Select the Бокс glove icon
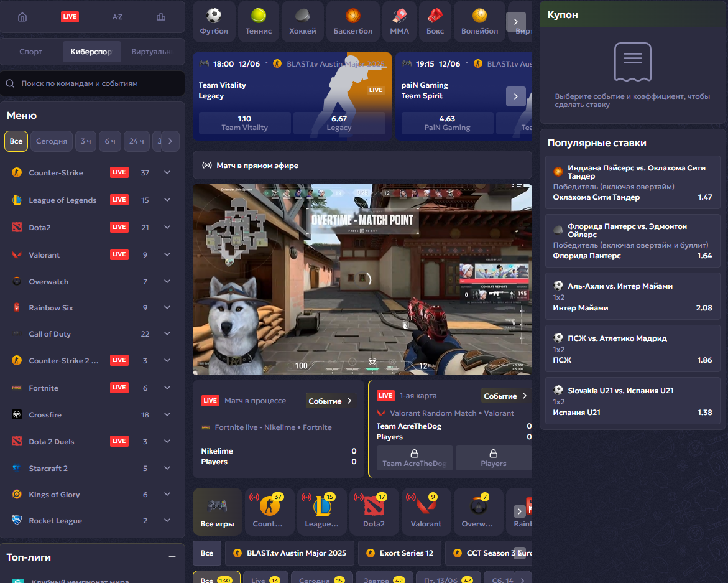Image resolution: width=728 pixels, height=583 pixels. tap(435, 21)
